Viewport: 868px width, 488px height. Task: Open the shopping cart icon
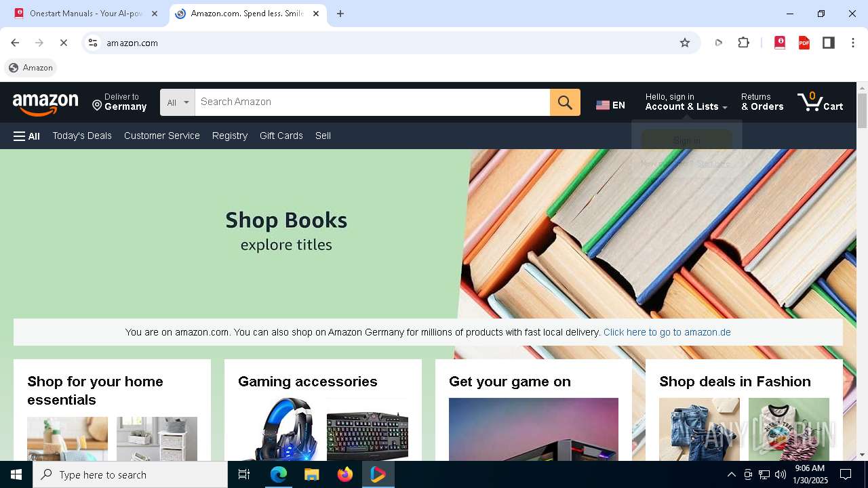pos(821,102)
